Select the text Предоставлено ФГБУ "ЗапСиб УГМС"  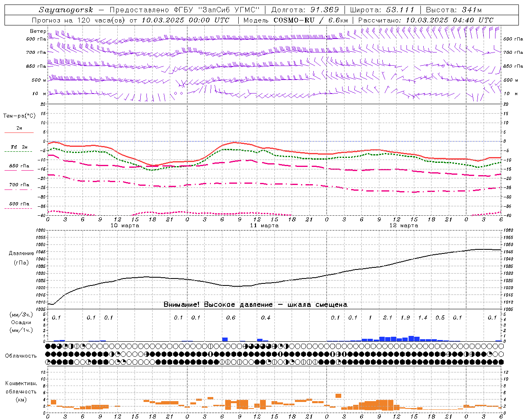(x=185, y=10)
